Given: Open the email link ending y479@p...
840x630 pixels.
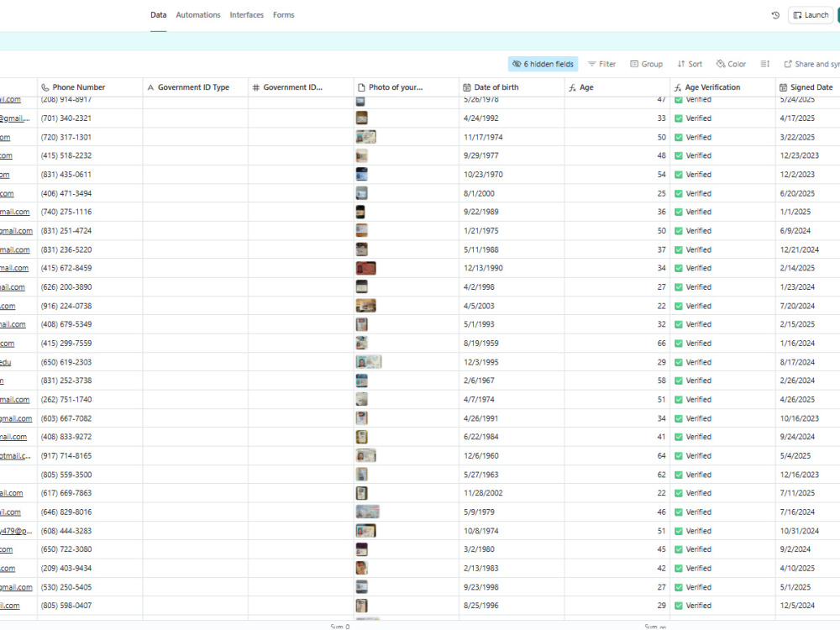Looking at the screenshot, I should click(16, 531).
